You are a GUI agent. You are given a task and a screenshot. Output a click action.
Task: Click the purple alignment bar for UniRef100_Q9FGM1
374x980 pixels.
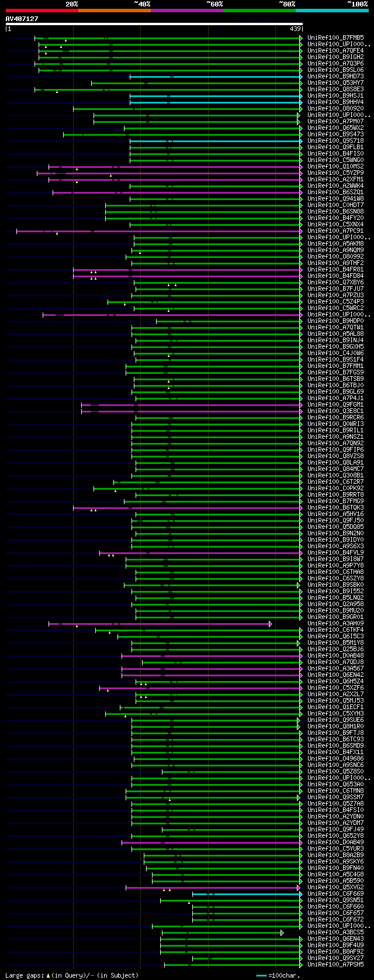click(x=192, y=405)
